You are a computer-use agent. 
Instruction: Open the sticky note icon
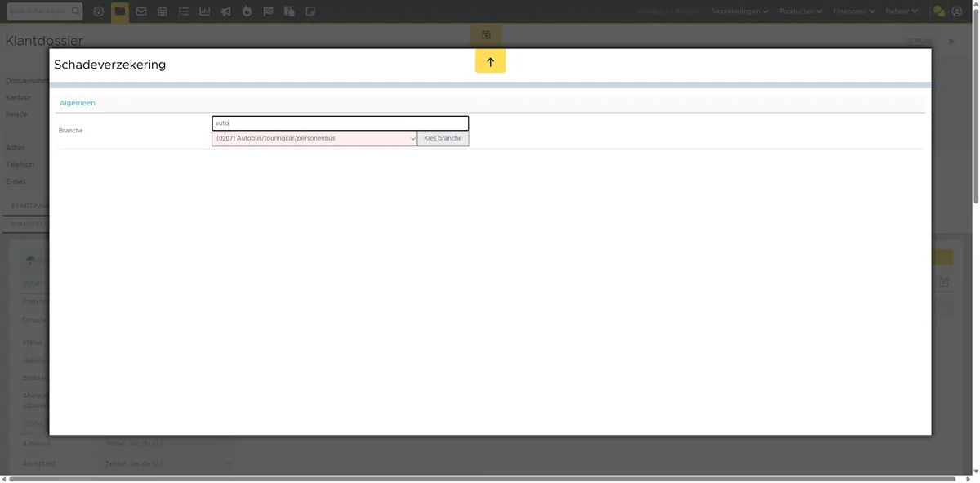click(x=310, y=11)
